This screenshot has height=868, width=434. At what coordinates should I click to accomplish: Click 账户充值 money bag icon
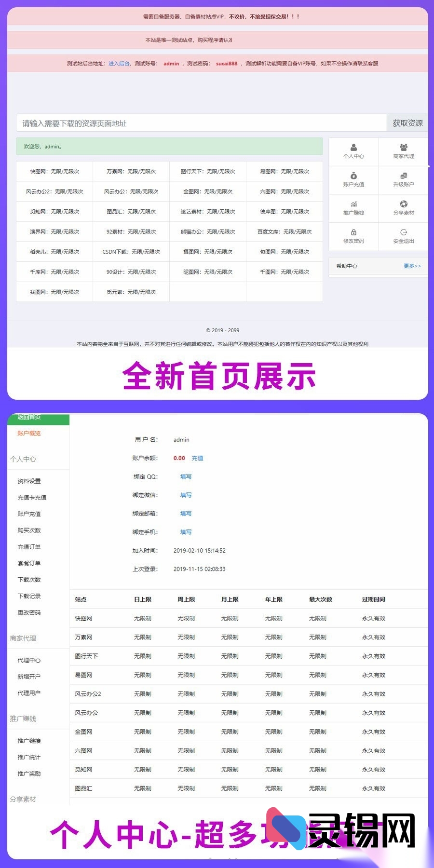(x=353, y=176)
